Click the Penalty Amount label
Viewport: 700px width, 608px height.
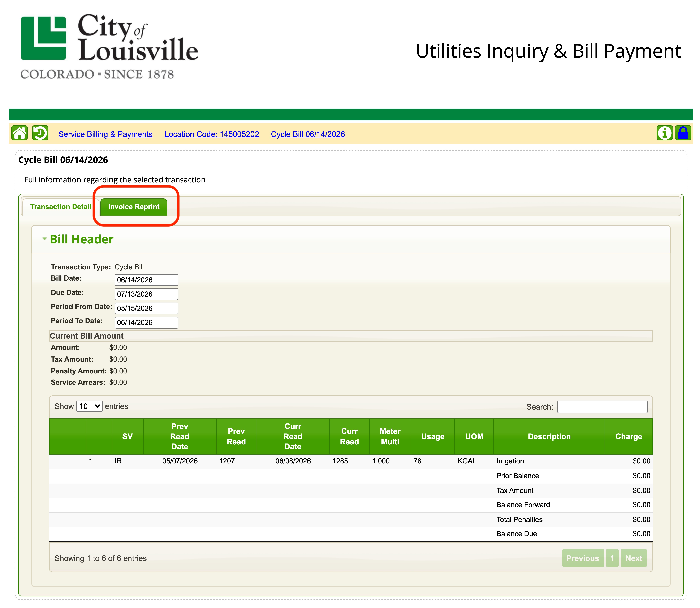point(79,371)
